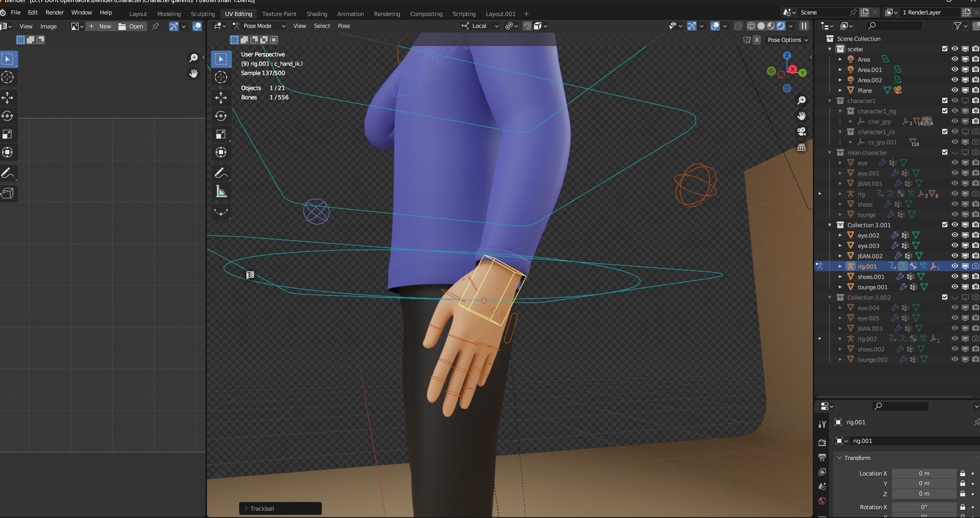This screenshot has height=518, width=980.
Task: Open the File menu
Action: (16, 12)
